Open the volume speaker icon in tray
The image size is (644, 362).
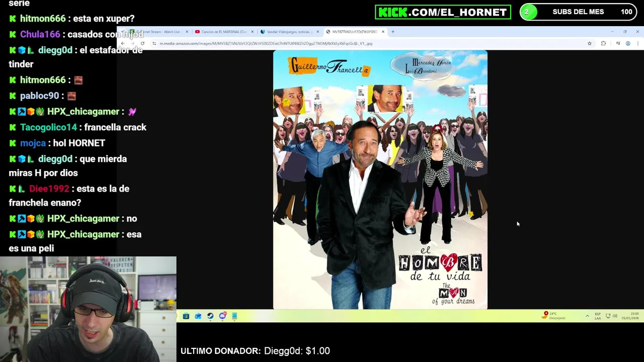pos(615,316)
